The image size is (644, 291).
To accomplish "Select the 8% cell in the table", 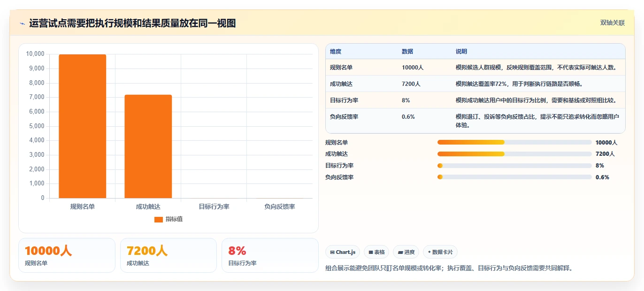I will [x=406, y=100].
